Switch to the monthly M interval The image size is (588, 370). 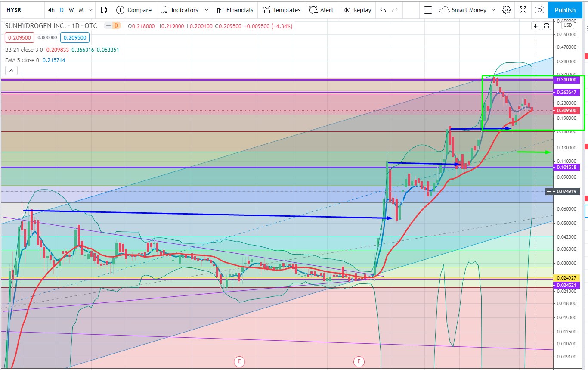[x=81, y=10]
